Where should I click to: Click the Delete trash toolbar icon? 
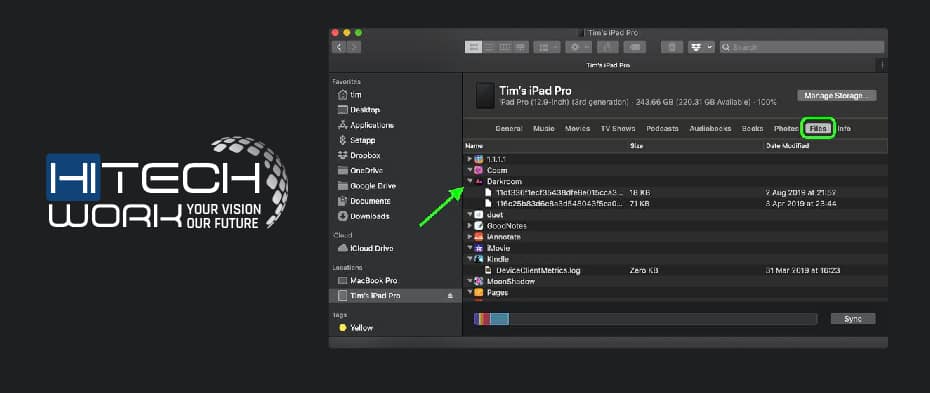pos(672,47)
